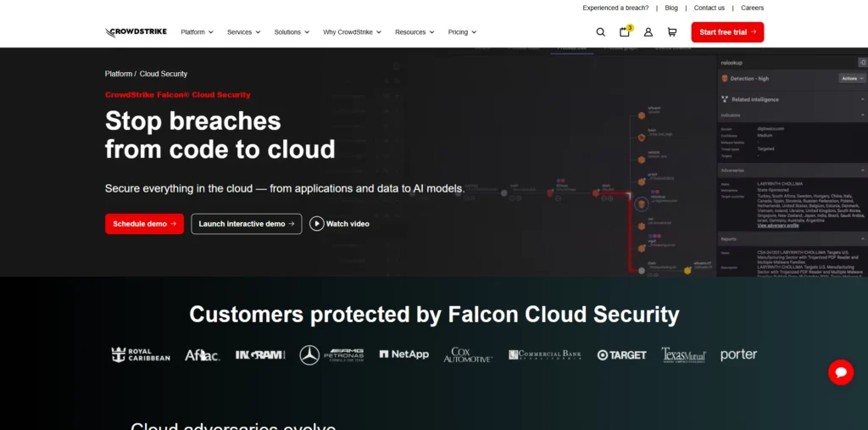Expand the Pricing menu
868x430 pixels.
(x=462, y=32)
